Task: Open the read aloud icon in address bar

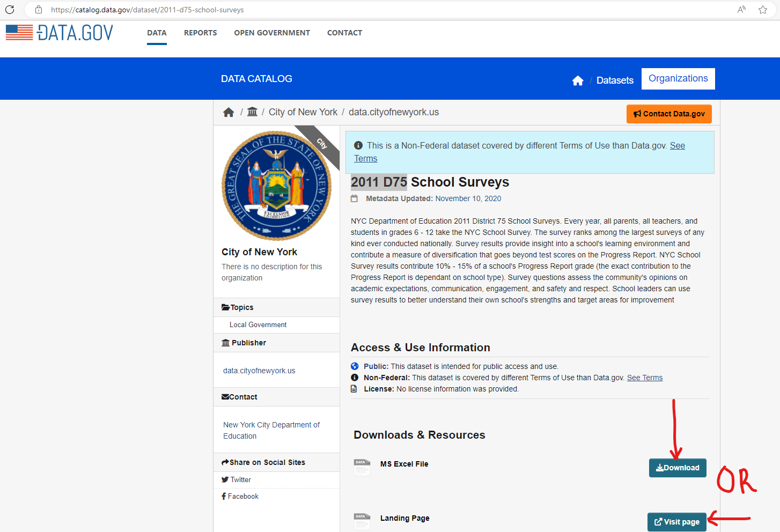Action: (x=741, y=10)
